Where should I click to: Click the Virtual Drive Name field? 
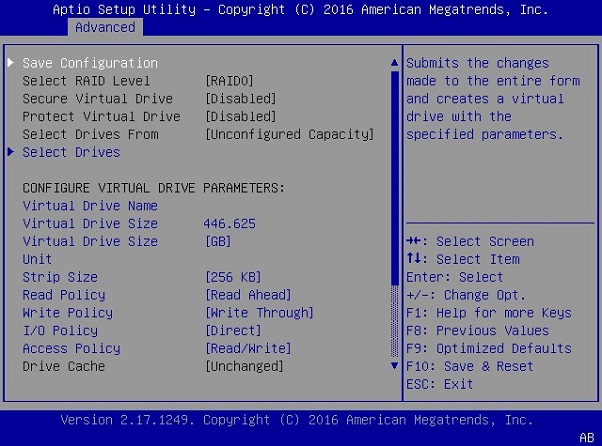[x=90, y=206]
